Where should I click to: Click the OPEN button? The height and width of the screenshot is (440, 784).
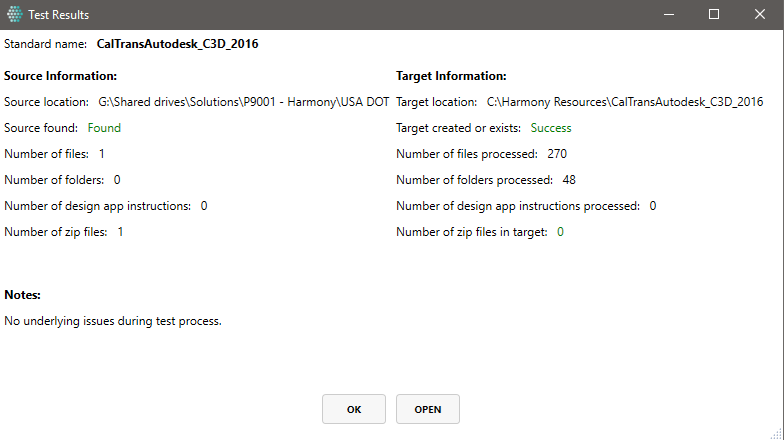pos(428,409)
